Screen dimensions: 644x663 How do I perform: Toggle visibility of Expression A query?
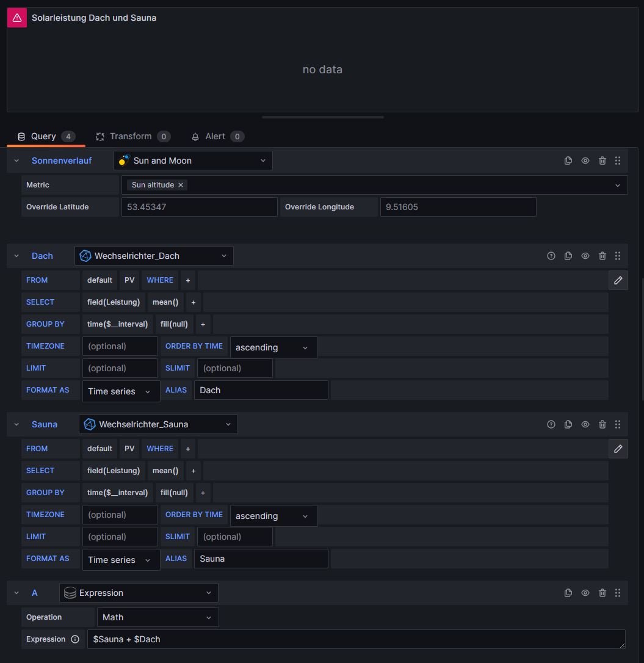[585, 593]
